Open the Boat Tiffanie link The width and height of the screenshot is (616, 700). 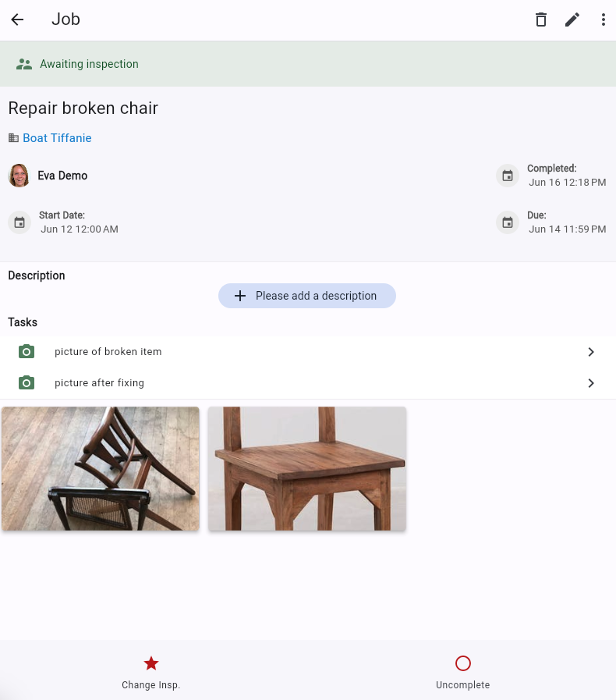[x=57, y=138]
